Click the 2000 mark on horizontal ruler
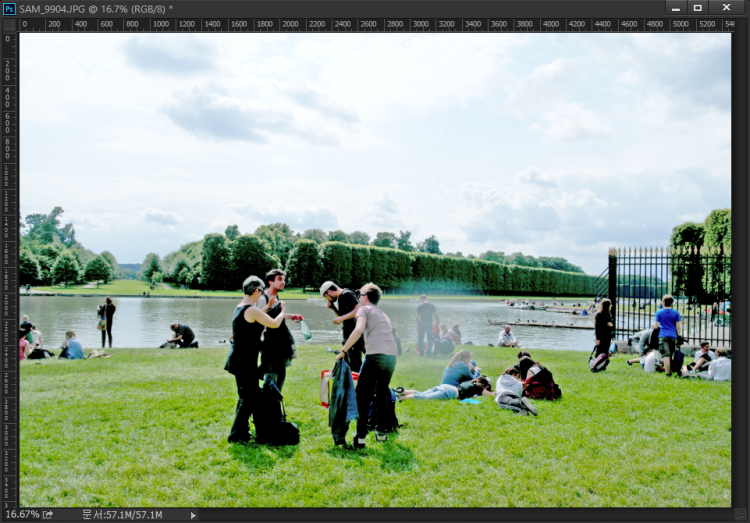The height and width of the screenshot is (523, 750). (290, 25)
